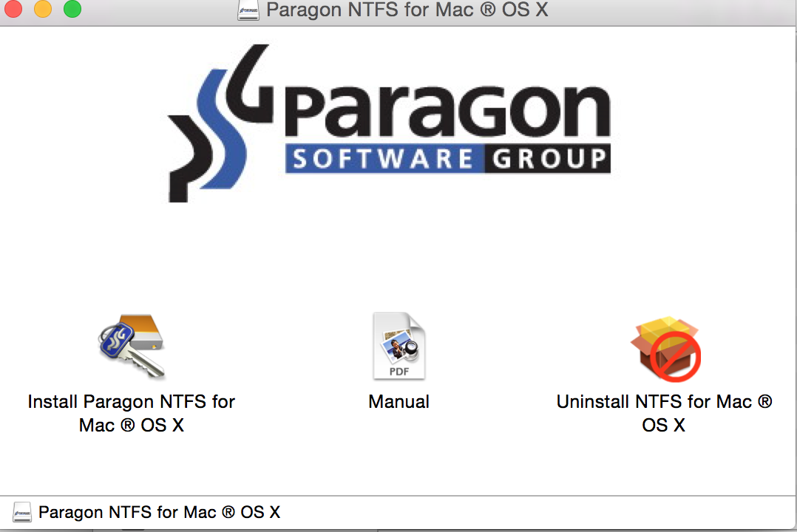Open the Manual PDF document icon
This screenshot has height=532, width=797.
coord(399,346)
